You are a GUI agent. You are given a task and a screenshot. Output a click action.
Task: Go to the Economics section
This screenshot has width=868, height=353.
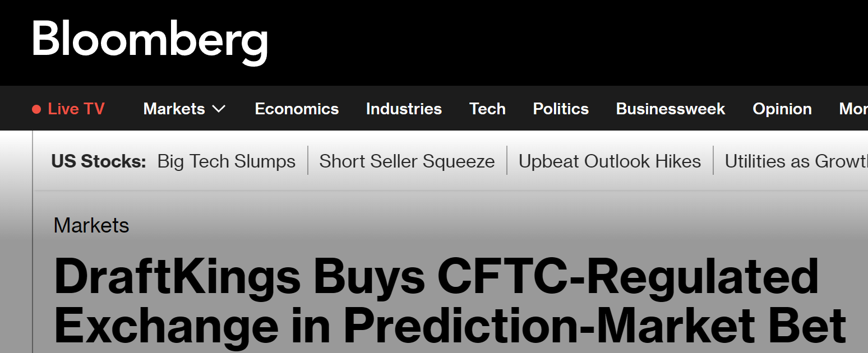tap(297, 109)
